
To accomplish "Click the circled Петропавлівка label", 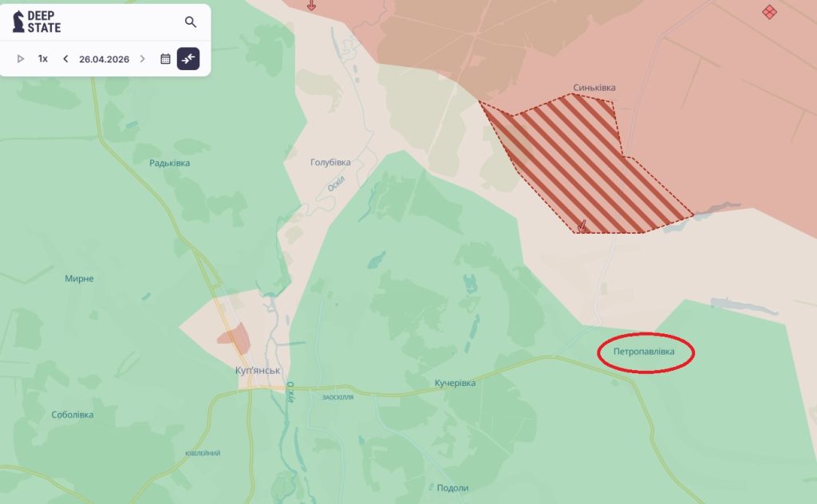I will [x=644, y=352].
